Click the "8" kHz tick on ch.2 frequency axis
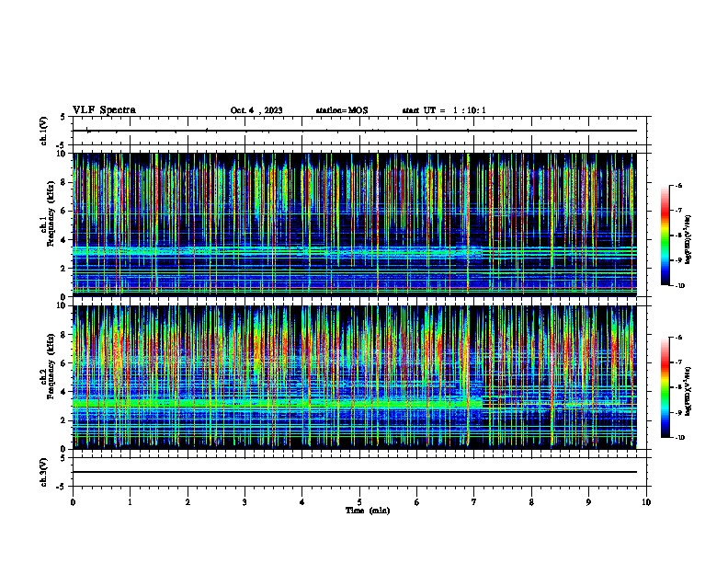Screen dimensions: 728x563 pyautogui.click(x=64, y=335)
